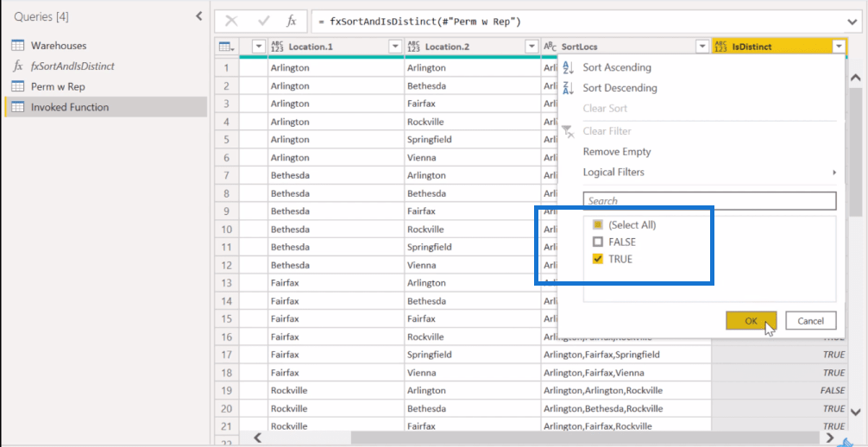Click the Sort Ascending A-Z icon
This screenshot has height=447, width=868.
(569, 67)
